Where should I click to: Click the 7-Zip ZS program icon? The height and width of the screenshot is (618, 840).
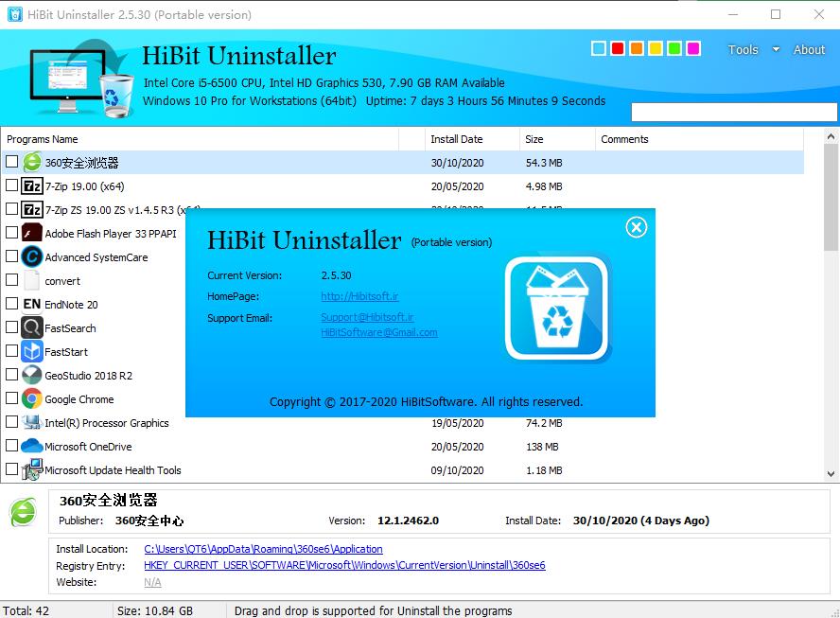(31, 209)
